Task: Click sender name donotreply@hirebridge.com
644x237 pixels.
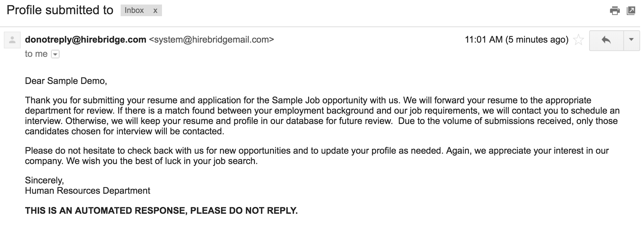Action: (x=86, y=40)
